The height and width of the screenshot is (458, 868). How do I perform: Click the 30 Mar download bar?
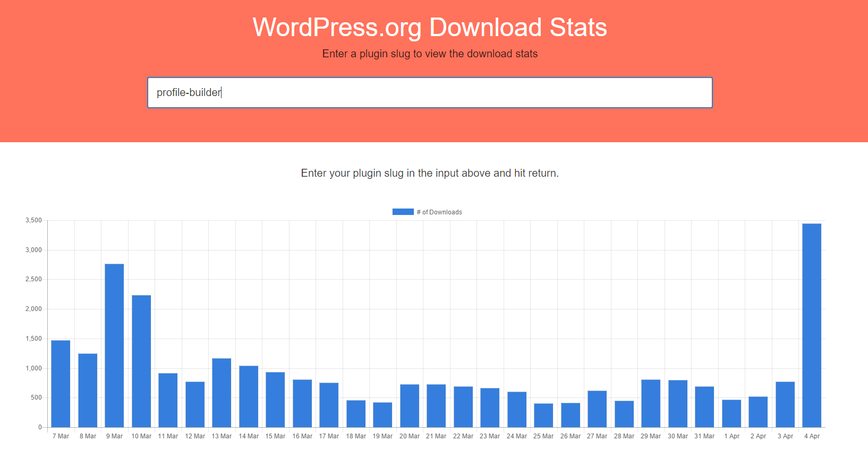tap(678, 403)
